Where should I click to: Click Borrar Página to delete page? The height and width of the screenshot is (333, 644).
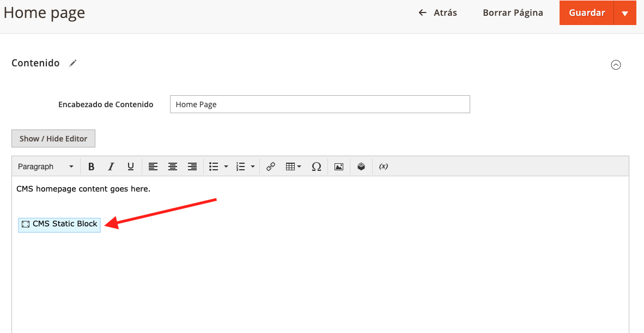513,13
